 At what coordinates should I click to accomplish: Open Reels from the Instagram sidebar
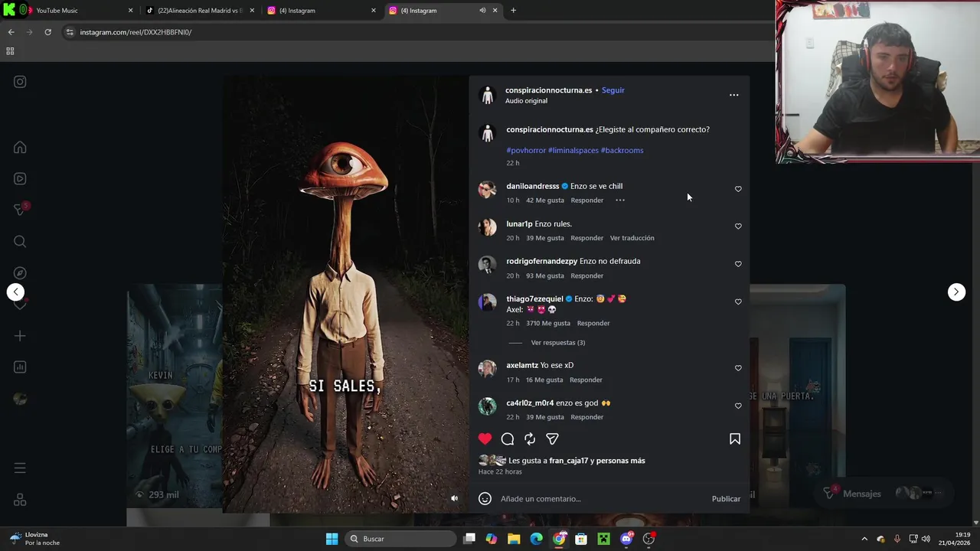[x=20, y=178]
